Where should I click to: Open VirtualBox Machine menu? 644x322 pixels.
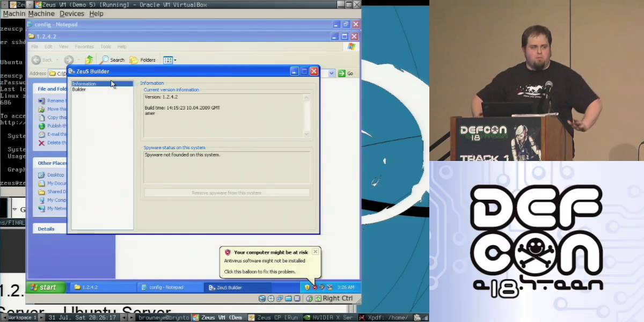(41, 13)
